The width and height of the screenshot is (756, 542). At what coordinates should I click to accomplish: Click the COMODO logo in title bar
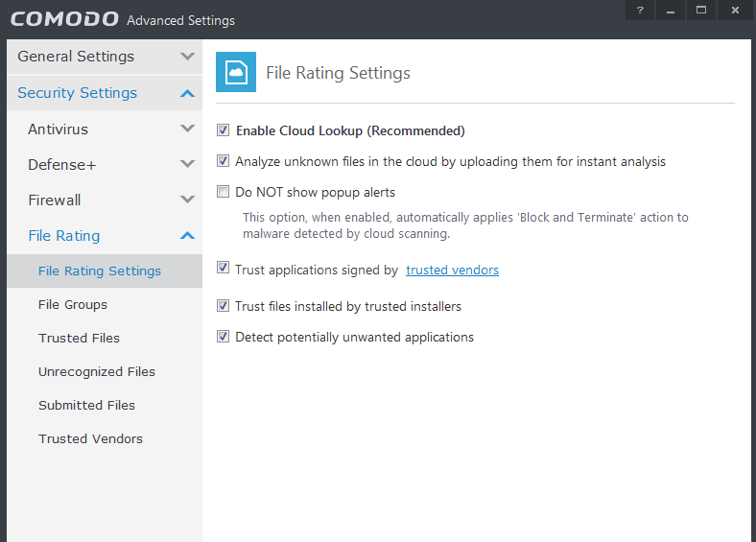click(65, 19)
